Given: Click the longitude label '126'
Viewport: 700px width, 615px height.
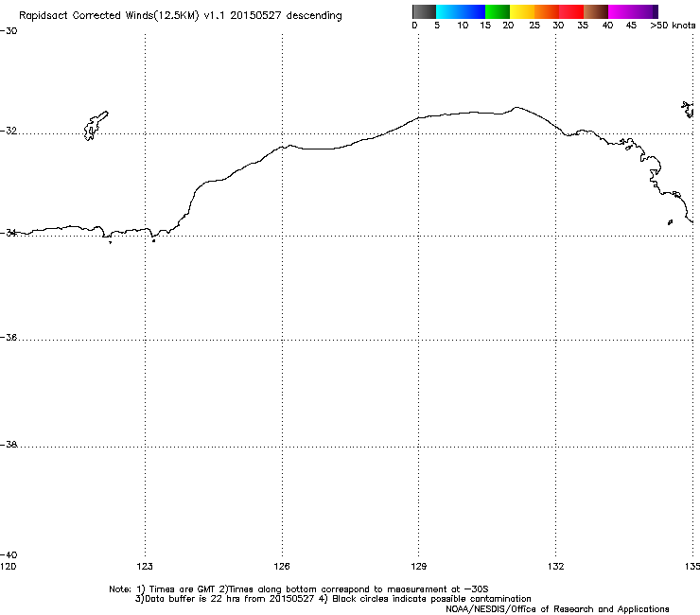Looking at the screenshot, I should [x=282, y=567].
